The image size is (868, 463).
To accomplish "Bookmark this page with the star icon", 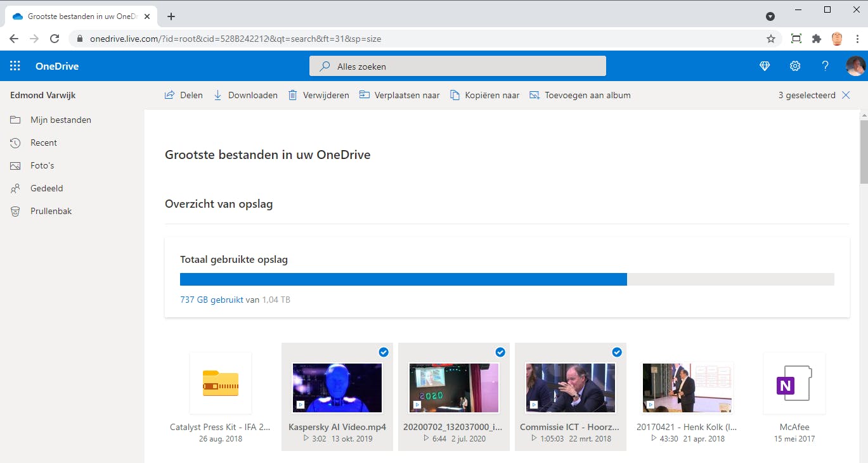I will (x=771, y=39).
